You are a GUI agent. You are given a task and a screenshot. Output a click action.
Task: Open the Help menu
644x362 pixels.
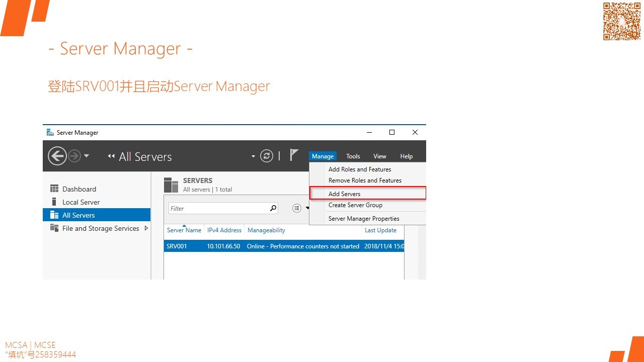coord(407,156)
